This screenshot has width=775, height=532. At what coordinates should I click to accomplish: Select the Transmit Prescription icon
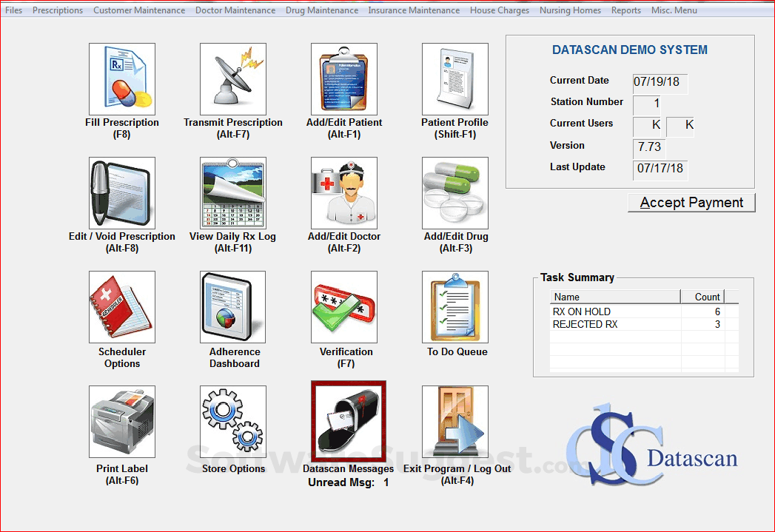232,78
